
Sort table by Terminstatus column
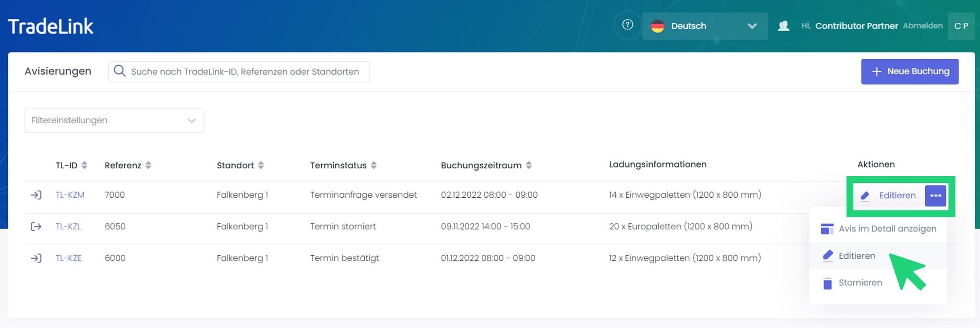373,165
